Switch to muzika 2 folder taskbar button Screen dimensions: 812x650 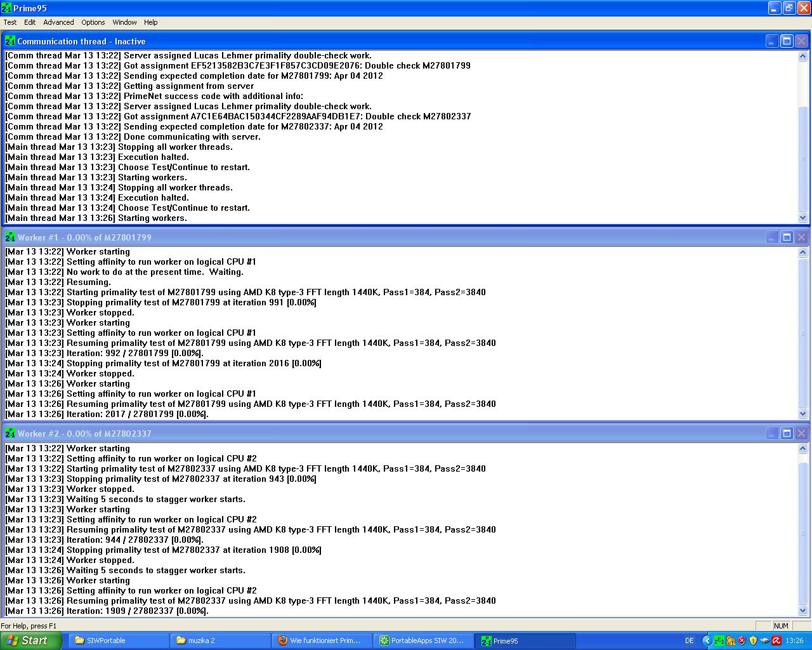click(x=220, y=640)
